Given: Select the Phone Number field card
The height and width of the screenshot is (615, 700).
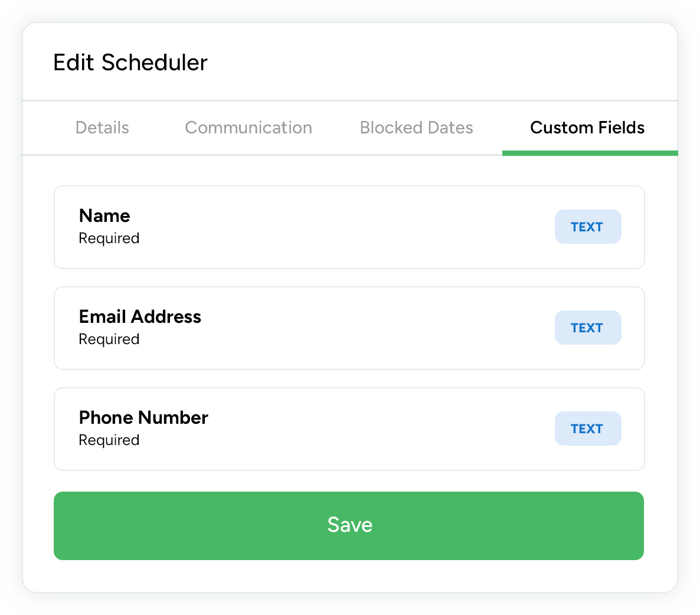Looking at the screenshot, I should pos(348,429).
